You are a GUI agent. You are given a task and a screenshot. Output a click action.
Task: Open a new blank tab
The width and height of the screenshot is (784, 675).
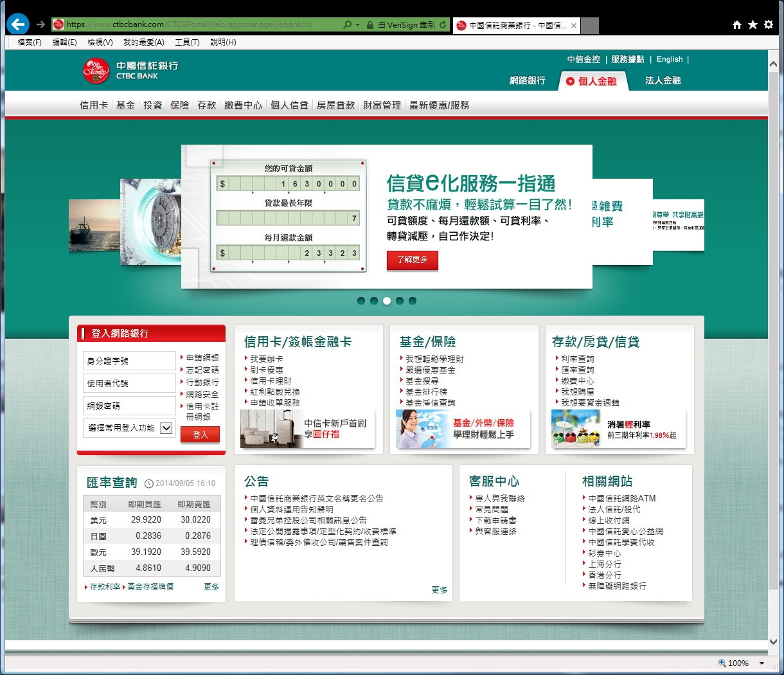(590, 26)
